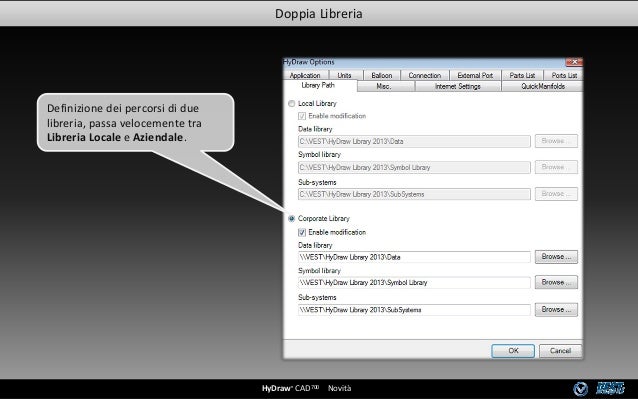Browse for the Local Sub-systems folder
Image resolution: width=638 pixels, height=399 pixels.
(556, 194)
